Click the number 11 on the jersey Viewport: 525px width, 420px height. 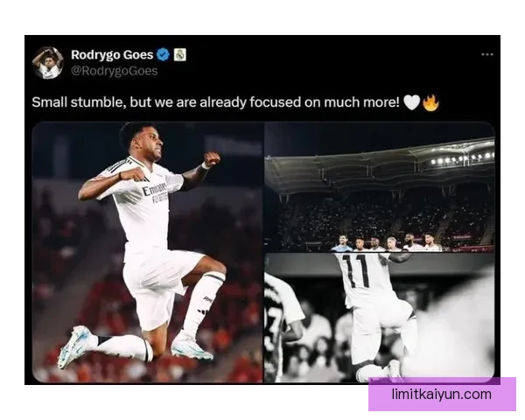pos(357,271)
